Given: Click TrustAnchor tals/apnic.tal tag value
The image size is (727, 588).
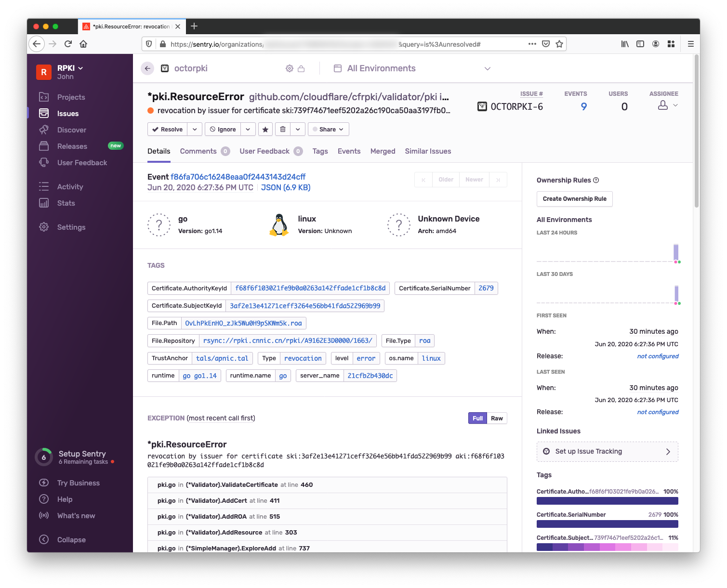Looking at the screenshot, I should [222, 358].
